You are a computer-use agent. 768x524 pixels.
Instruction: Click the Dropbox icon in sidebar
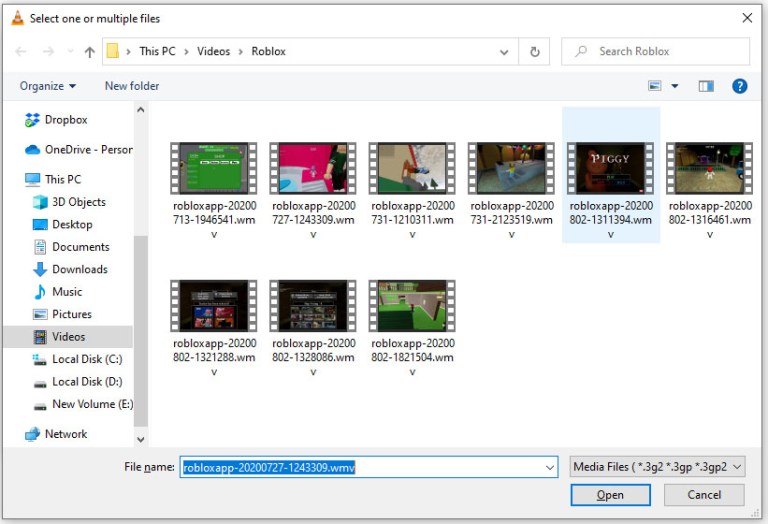[32, 119]
